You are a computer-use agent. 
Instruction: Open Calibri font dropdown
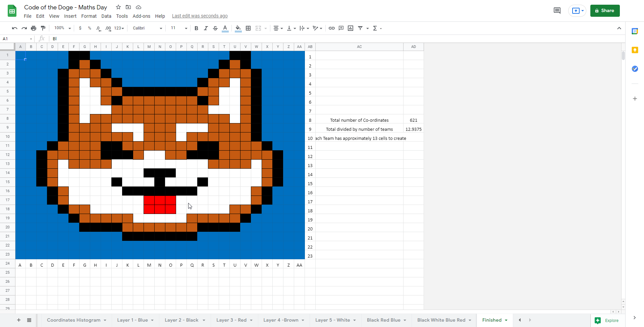(147, 28)
